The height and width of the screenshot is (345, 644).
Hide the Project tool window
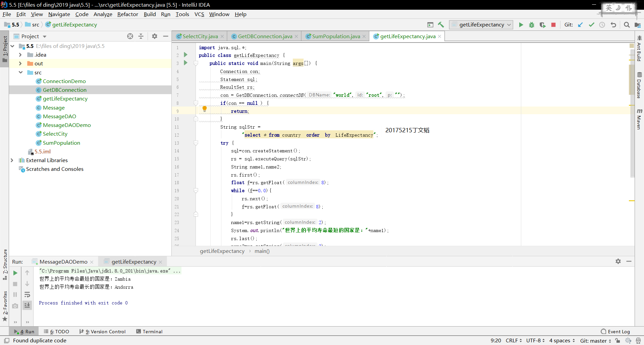point(166,36)
